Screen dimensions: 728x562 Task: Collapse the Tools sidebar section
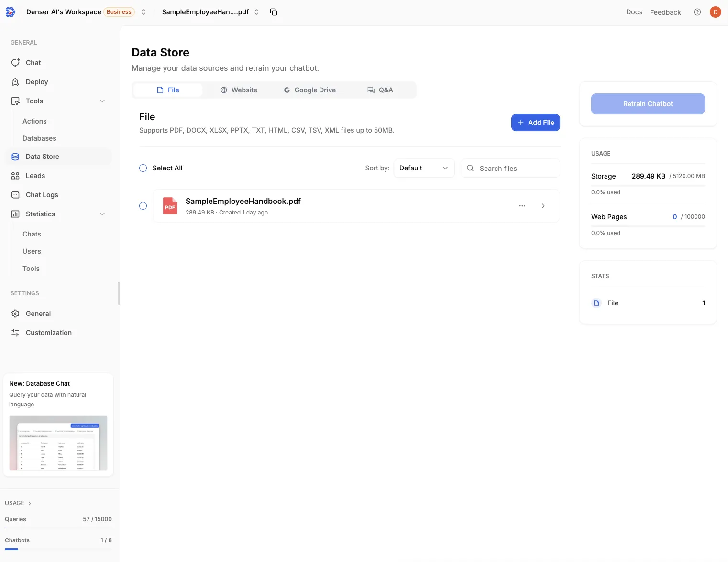tap(102, 101)
